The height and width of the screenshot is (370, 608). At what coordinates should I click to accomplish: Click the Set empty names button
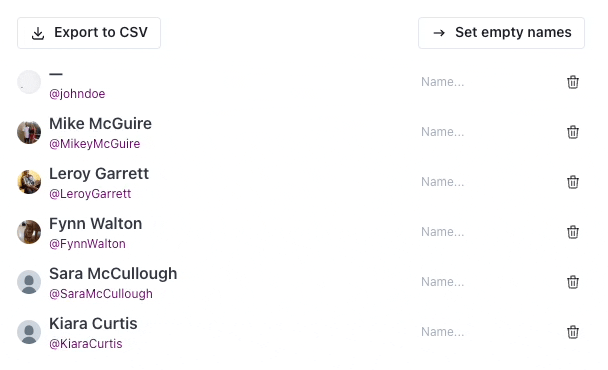501,33
